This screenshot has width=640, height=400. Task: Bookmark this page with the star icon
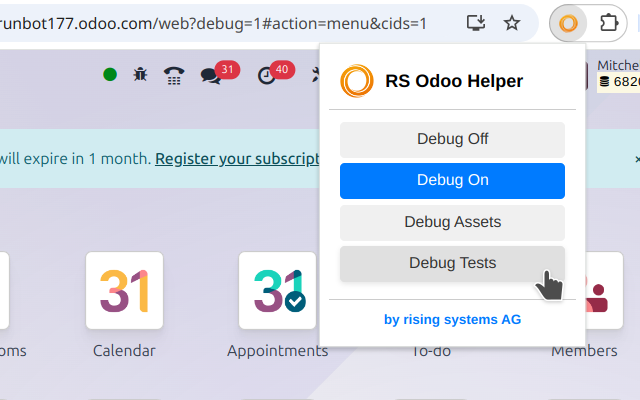click(511, 23)
